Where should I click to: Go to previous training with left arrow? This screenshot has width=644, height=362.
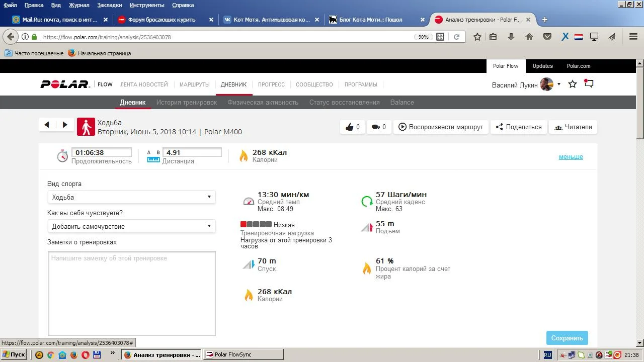47,125
